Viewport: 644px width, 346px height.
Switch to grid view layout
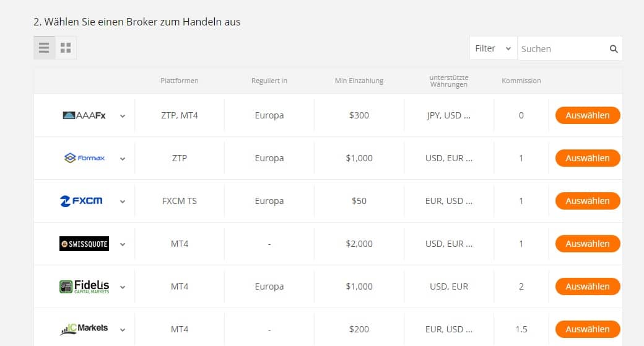coord(66,48)
